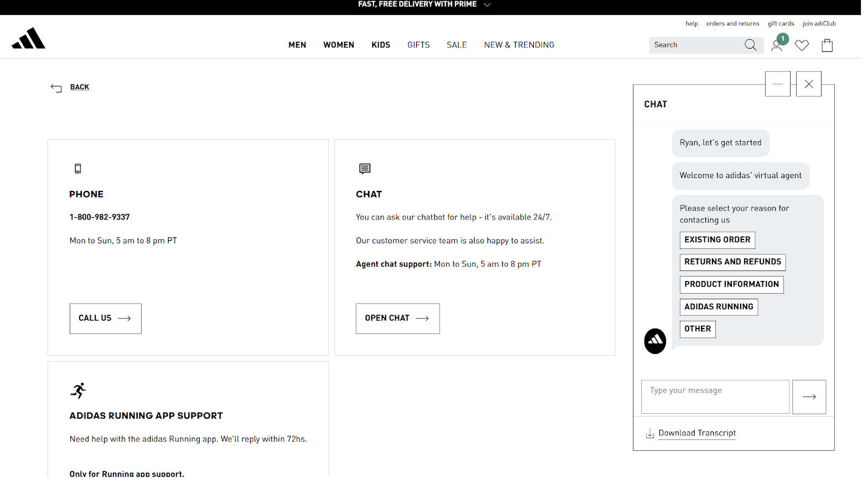The width and height of the screenshot is (868, 484).
Task: Click the phone number 1-800-982-9337
Action: pyautogui.click(x=100, y=217)
